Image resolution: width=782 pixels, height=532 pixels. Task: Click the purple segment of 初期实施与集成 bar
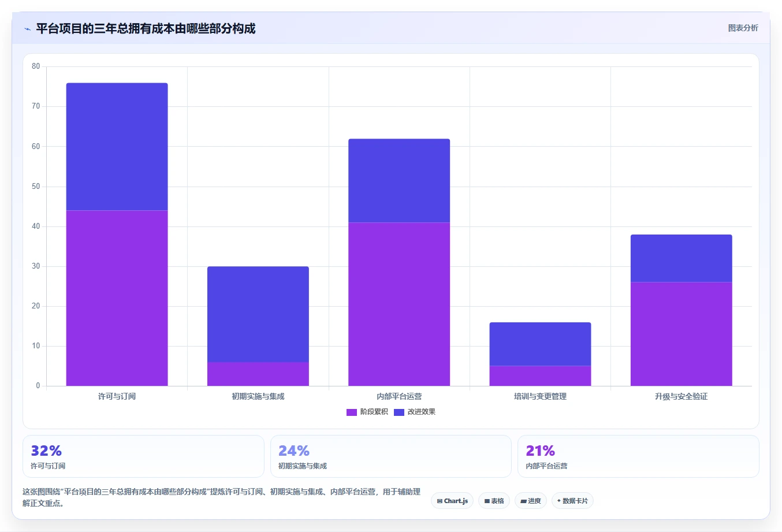[x=258, y=374]
